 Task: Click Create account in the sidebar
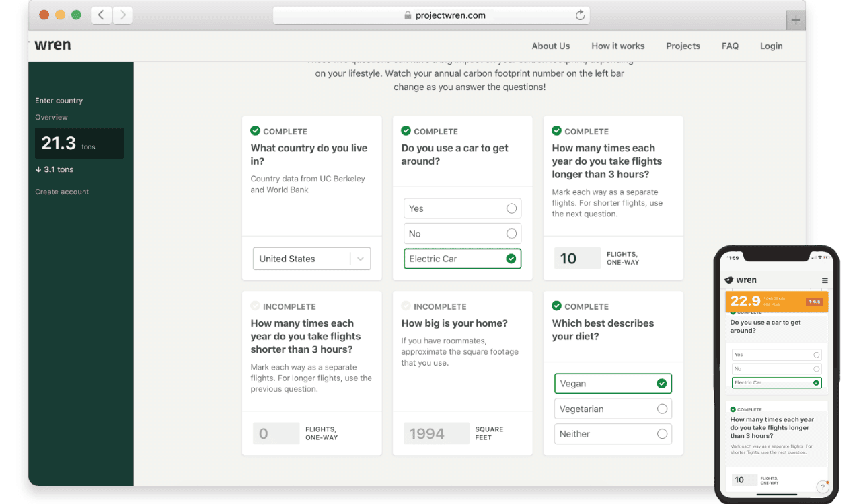point(62,192)
